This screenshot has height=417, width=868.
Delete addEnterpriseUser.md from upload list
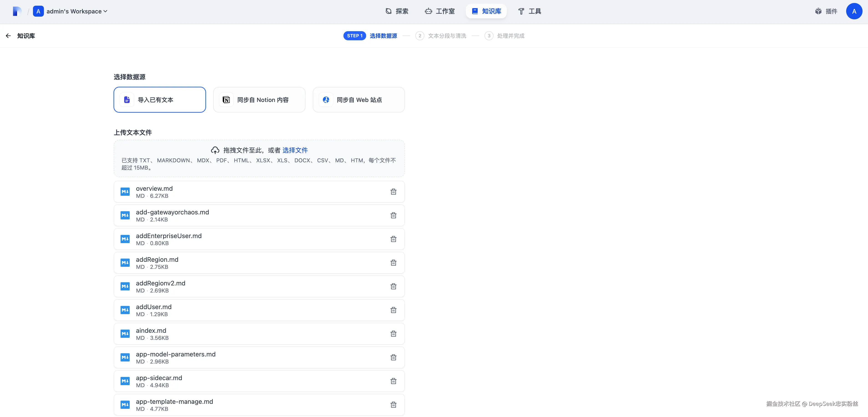point(393,239)
